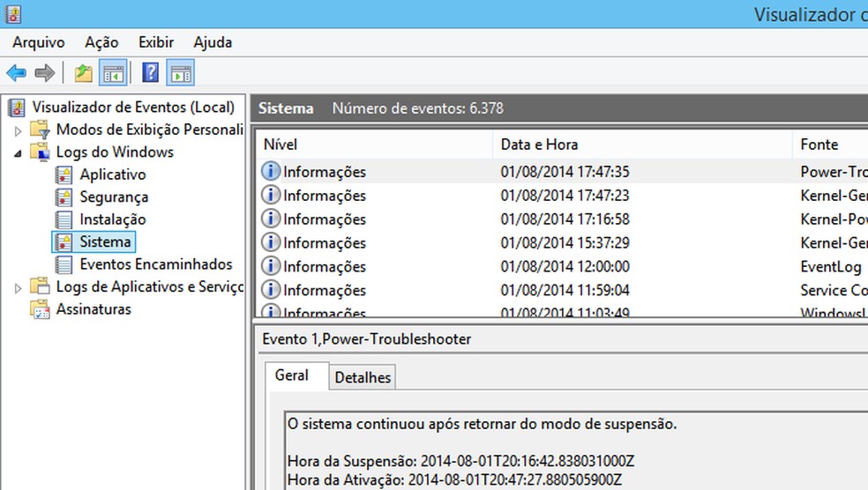Screen dimensions: 868x490
Task: Open the Ação menu
Action: pyautogui.click(x=101, y=42)
